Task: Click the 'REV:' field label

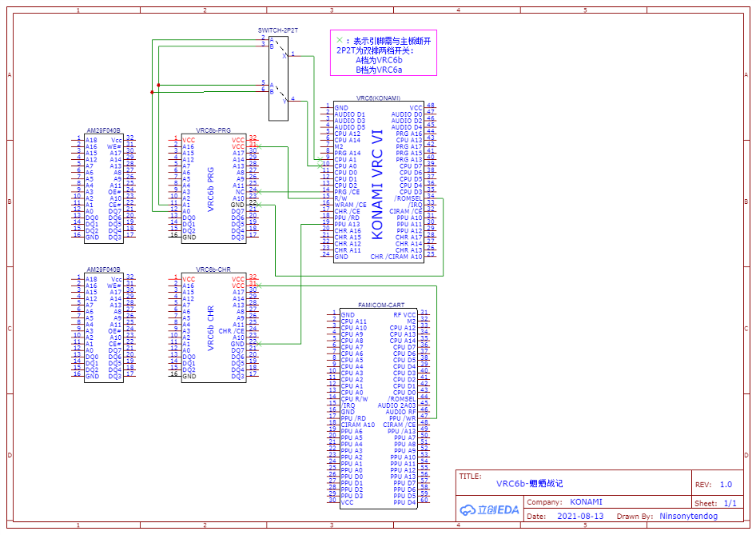Action: 703,485
